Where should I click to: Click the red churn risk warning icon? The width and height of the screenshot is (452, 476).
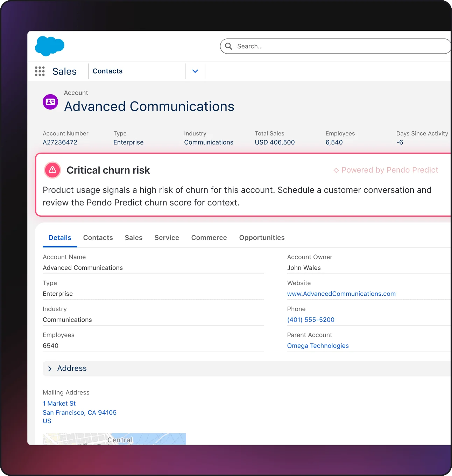pyautogui.click(x=52, y=170)
